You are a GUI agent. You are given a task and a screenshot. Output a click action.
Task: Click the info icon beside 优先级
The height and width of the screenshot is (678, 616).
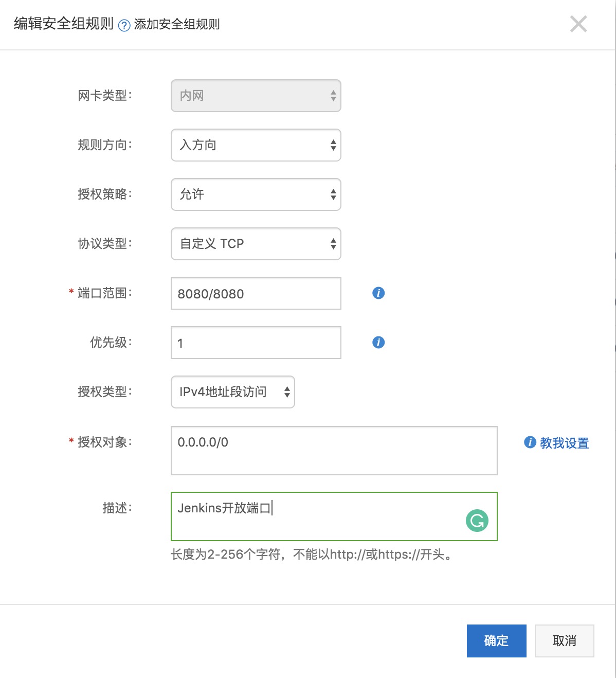[378, 343]
